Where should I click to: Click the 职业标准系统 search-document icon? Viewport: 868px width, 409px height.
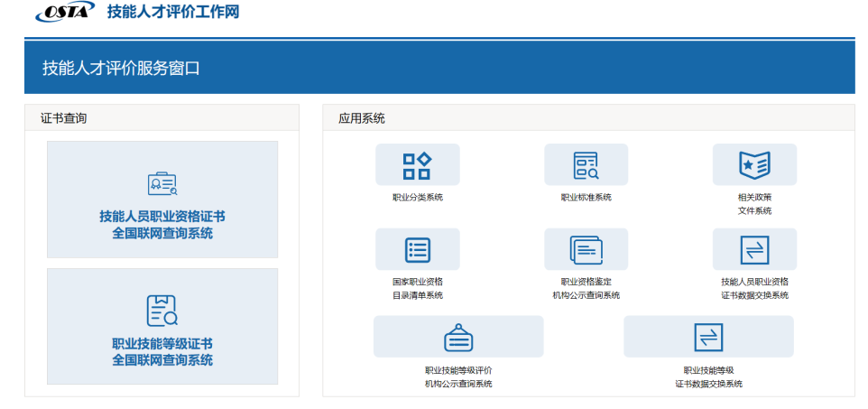coord(586,164)
